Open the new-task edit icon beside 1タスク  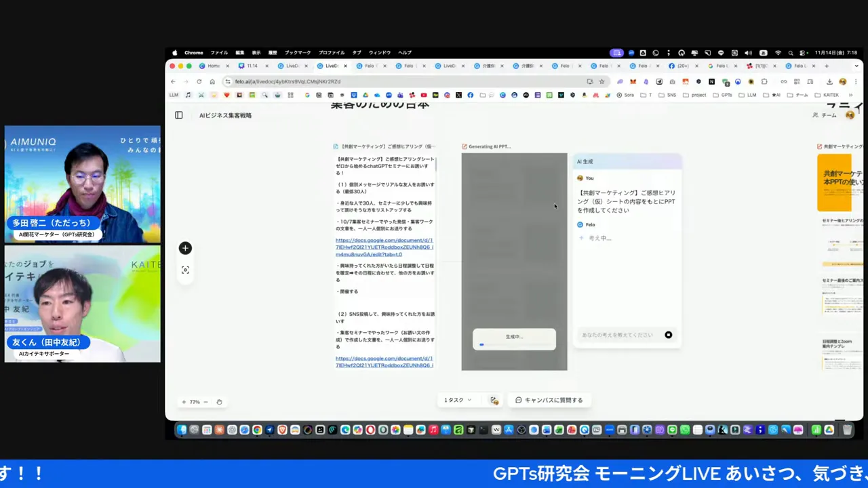(494, 400)
